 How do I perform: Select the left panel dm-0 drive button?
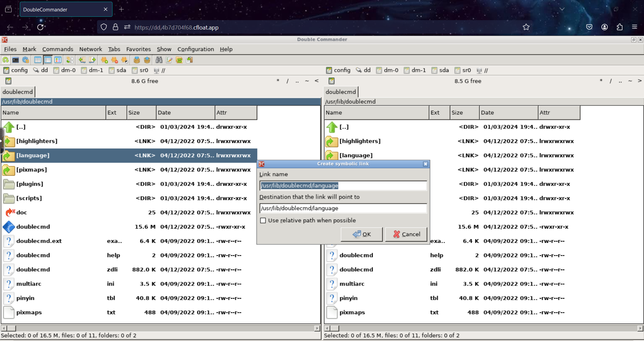pos(64,70)
